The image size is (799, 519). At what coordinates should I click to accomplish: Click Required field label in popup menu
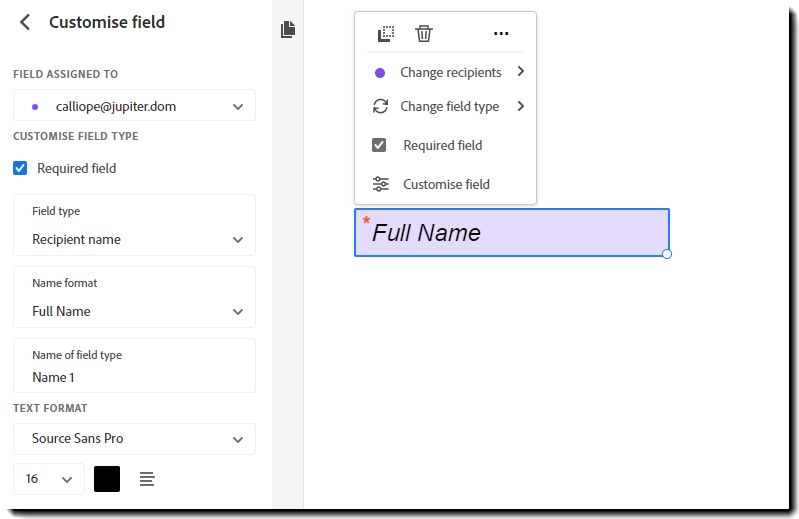pos(442,145)
